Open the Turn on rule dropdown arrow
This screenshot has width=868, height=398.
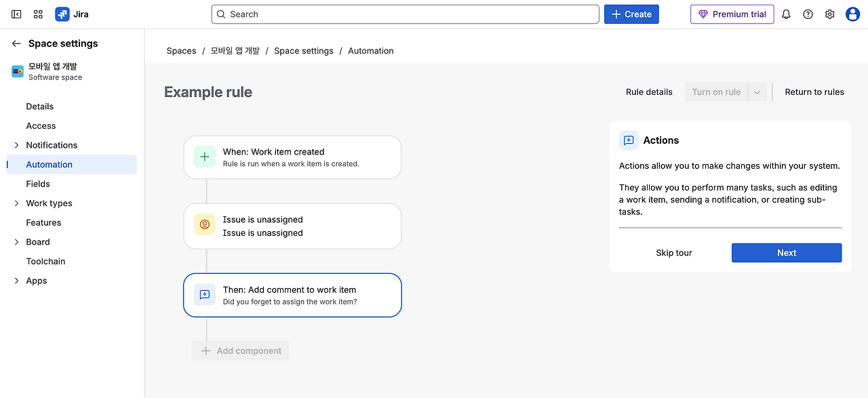(757, 92)
